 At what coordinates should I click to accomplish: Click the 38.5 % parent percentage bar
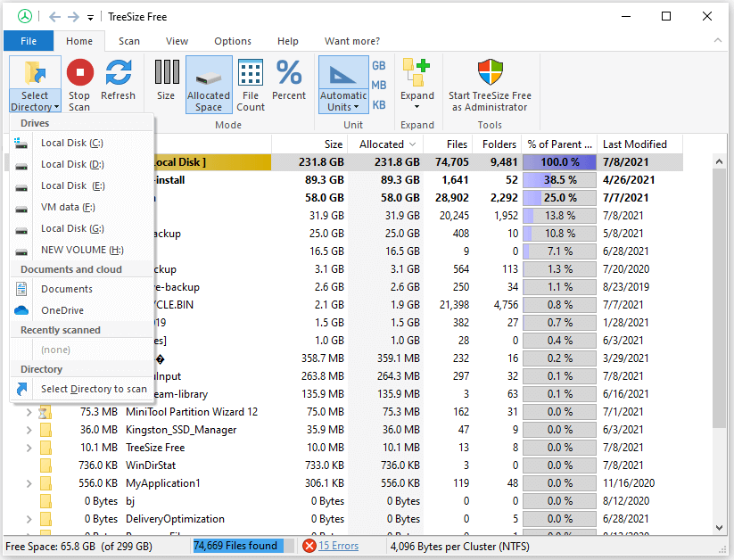coord(559,180)
